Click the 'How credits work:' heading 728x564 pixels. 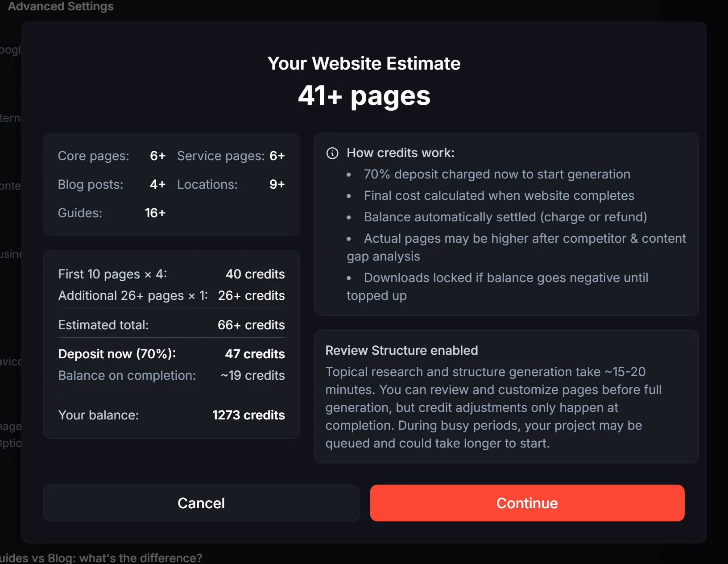point(401,153)
